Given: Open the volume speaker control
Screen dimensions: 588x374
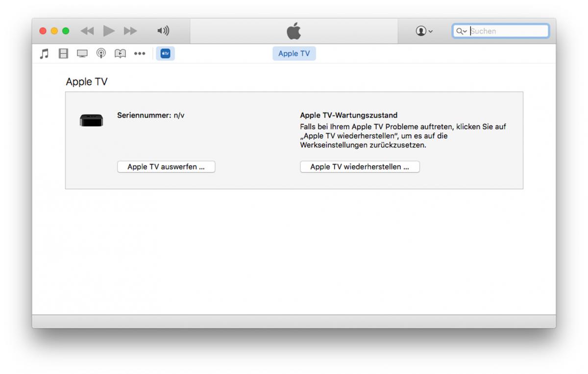Looking at the screenshot, I should coord(163,31).
